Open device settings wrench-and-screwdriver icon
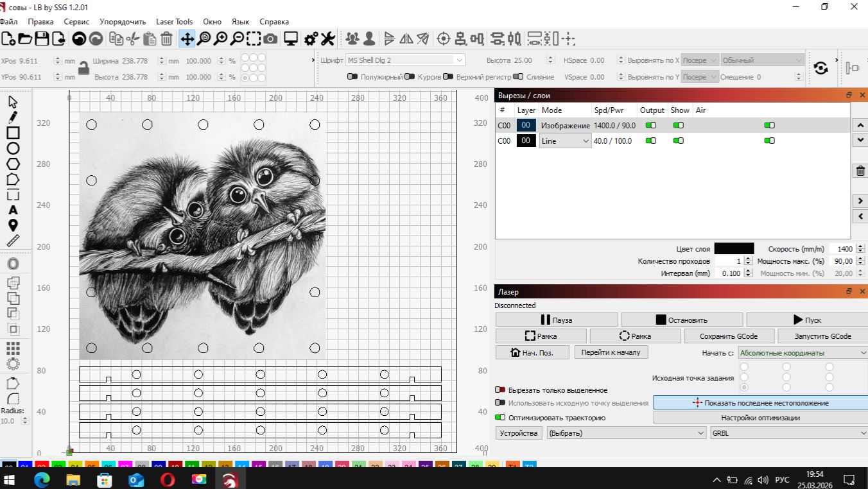868x489 pixels. 328,39
